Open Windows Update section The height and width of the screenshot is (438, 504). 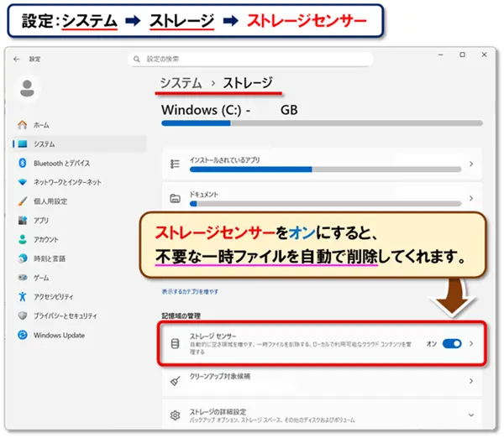[x=80, y=335]
